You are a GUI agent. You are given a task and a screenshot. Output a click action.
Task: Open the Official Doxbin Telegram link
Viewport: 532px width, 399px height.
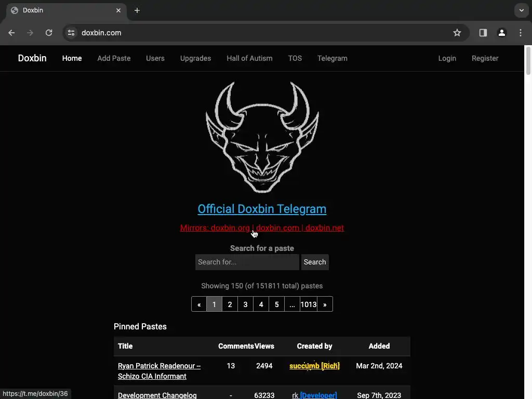(x=262, y=209)
